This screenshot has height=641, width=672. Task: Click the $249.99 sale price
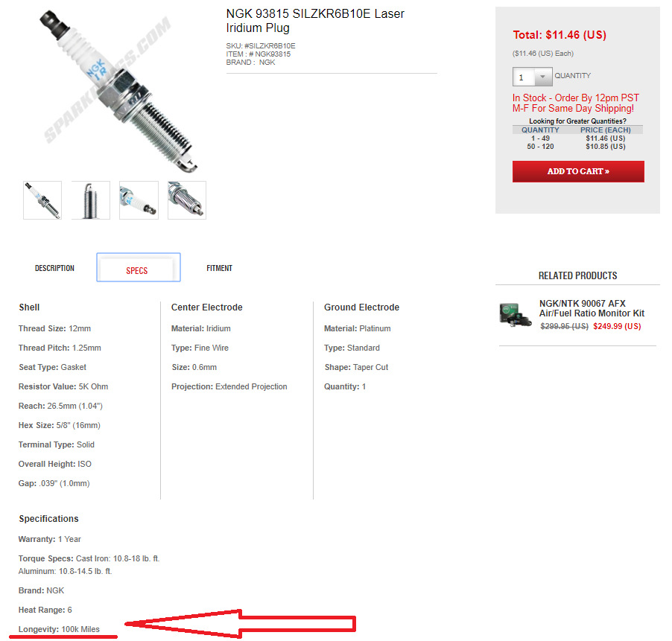(x=617, y=326)
